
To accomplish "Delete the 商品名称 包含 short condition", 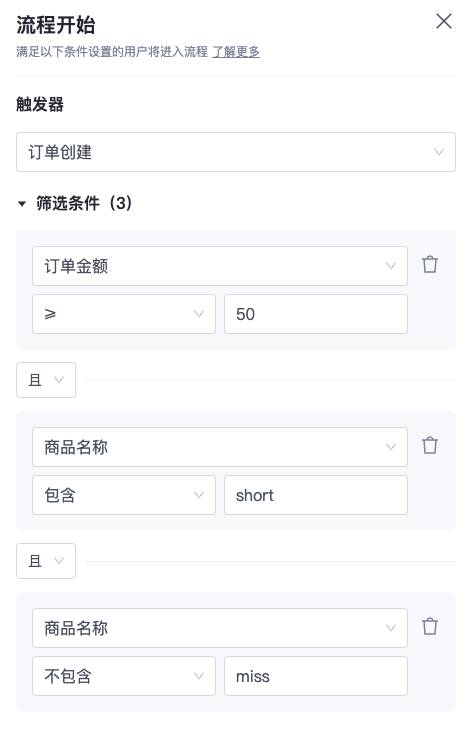I will coord(429,445).
